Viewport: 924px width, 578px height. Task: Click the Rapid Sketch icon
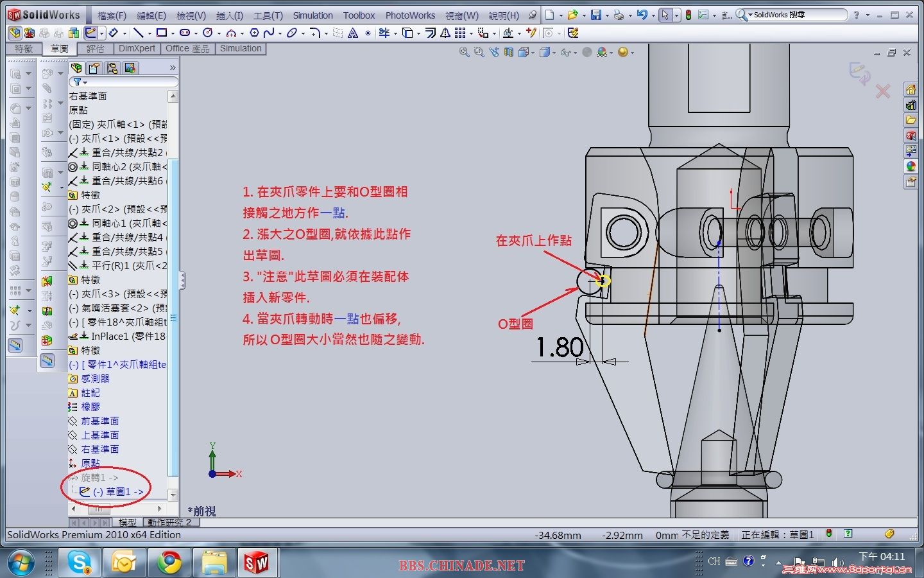pyautogui.click(x=573, y=33)
